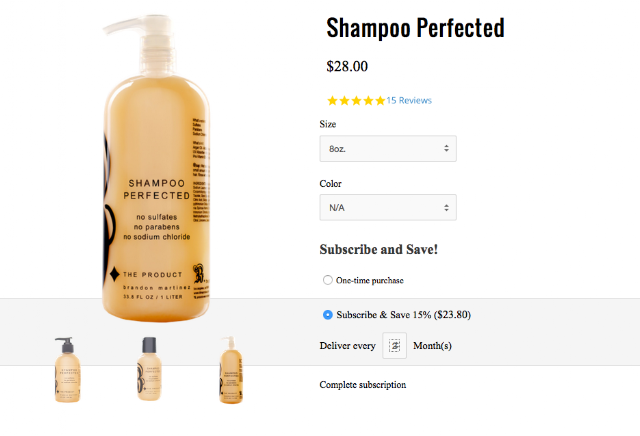Click the Shampoo Perfected product title
This screenshot has width=640, height=436.
416,28
